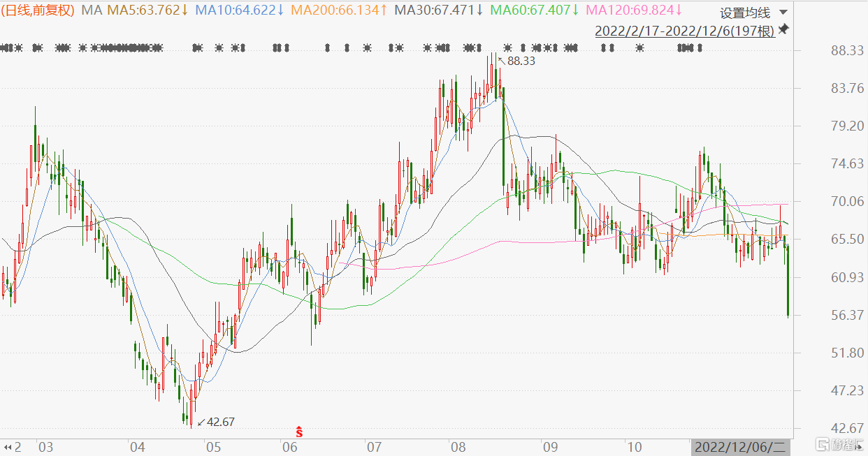This screenshot has width=868, height=456.
Task: Select the MA indicator label
Action: click(91, 10)
